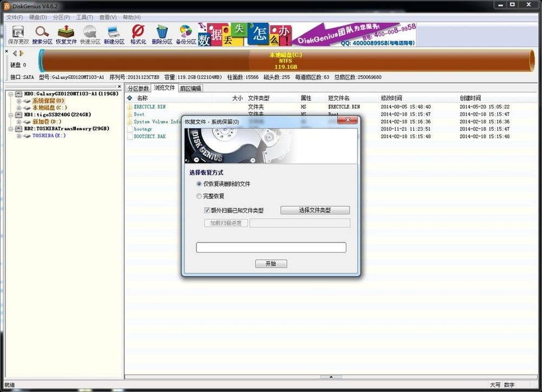Screen dimensions: 542x392
Task: Select 完整恢复 radio option
Action: click(x=199, y=196)
